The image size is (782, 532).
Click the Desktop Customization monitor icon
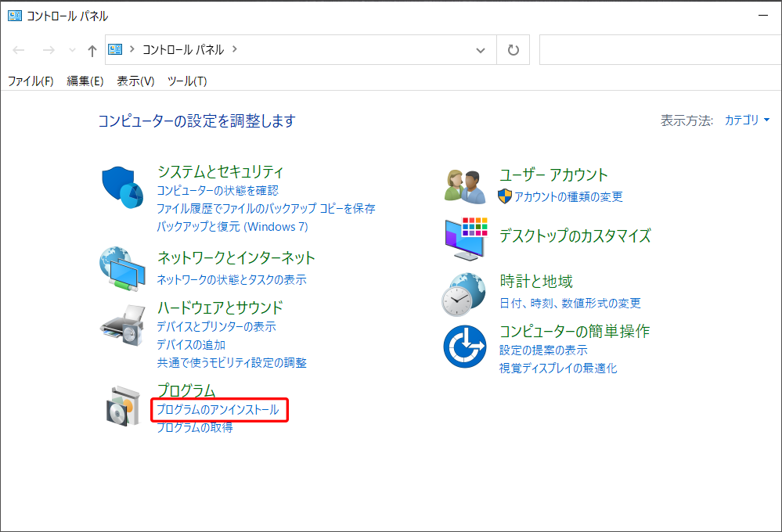click(466, 239)
